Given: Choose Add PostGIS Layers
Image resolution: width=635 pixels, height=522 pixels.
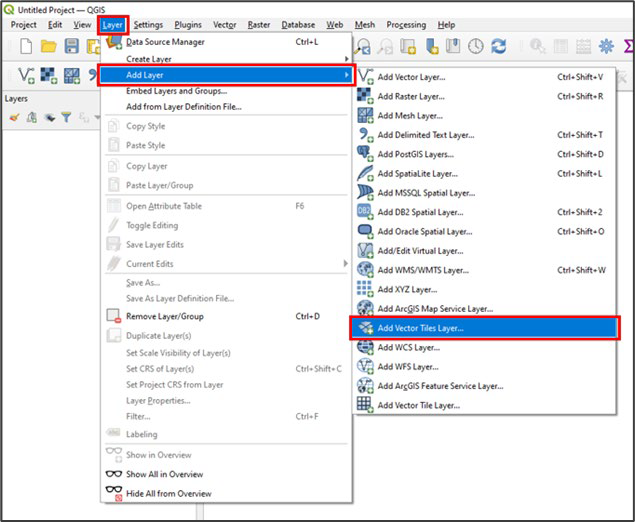Looking at the screenshot, I should pyautogui.click(x=485, y=154).
